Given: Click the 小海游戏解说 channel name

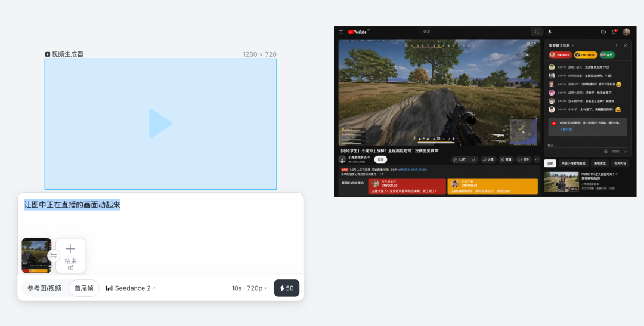Looking at the screenshot, I should [358, 158].
